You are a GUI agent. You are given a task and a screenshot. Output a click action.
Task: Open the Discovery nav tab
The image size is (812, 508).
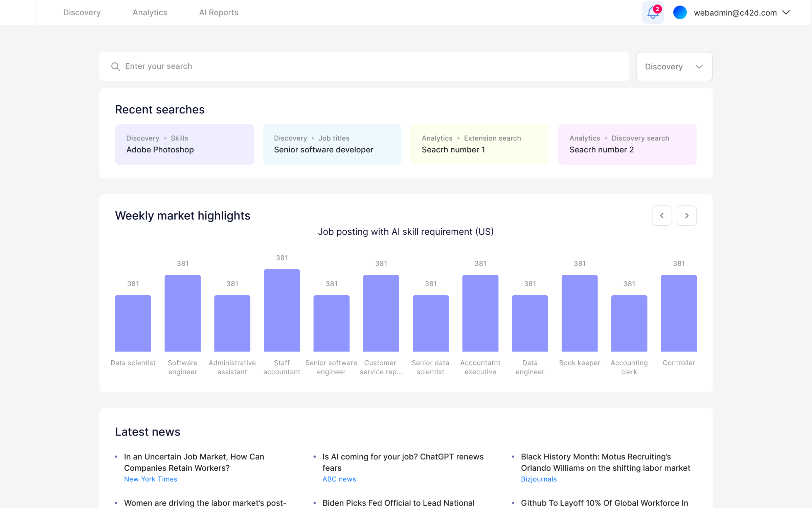82,13
